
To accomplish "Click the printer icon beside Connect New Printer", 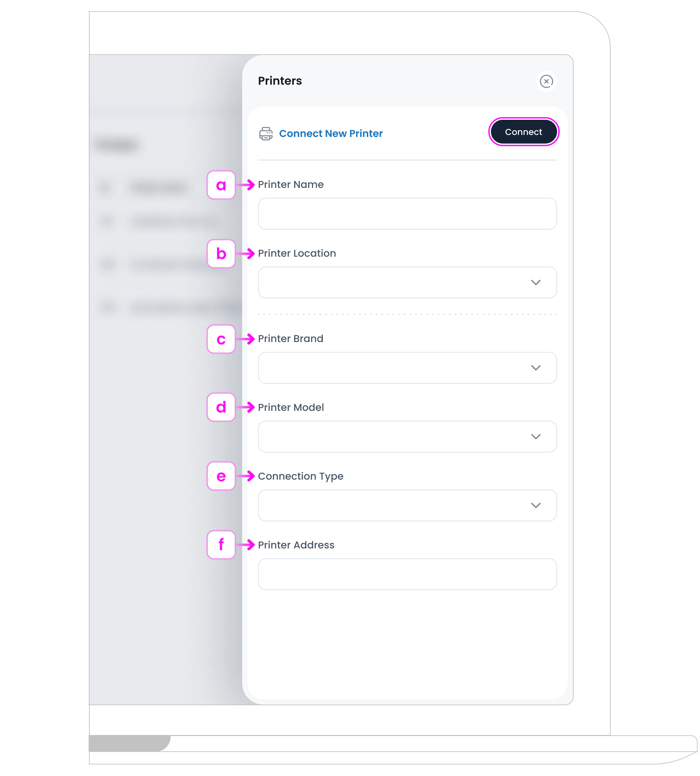I will 266,133.
